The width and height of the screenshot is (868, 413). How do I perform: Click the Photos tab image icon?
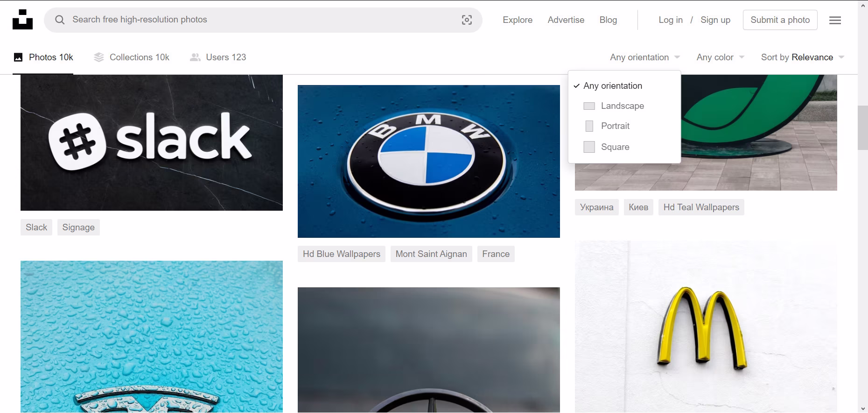(x=18, y=57)
